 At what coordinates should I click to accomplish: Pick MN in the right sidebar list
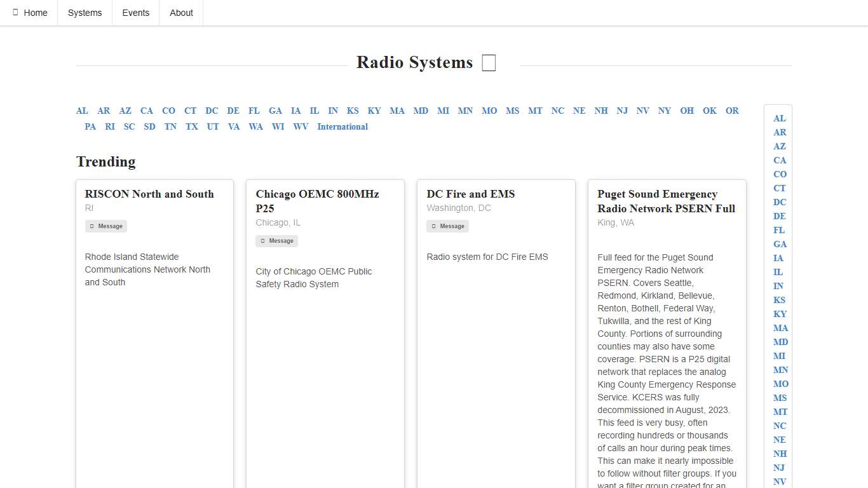point(780,370)
